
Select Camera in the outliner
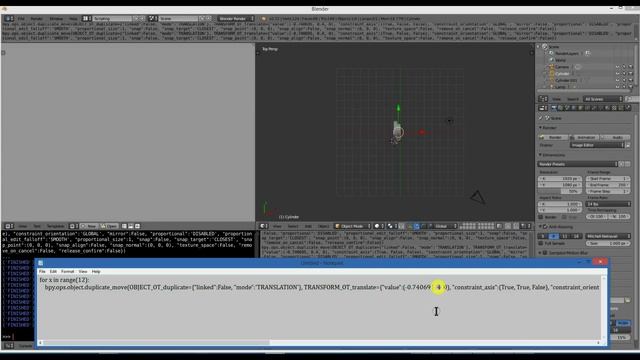click(x=562, y=67)
